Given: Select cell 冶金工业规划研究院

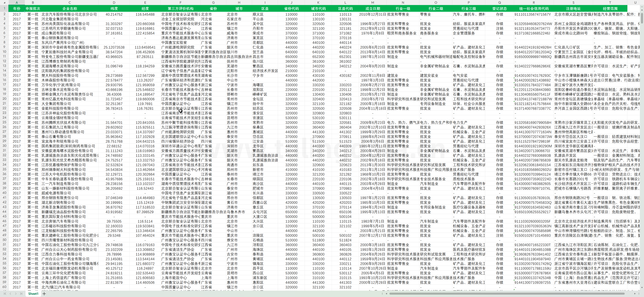Looking at the screenshot, I should (x=180, y=19).
